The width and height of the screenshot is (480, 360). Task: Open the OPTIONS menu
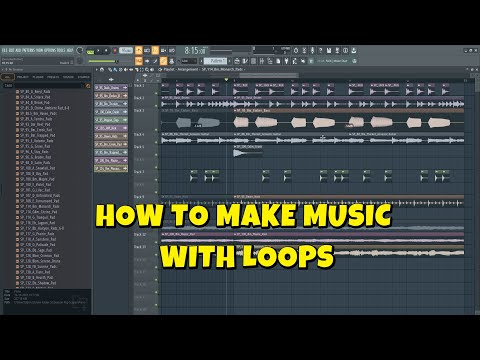pos(50,50)
